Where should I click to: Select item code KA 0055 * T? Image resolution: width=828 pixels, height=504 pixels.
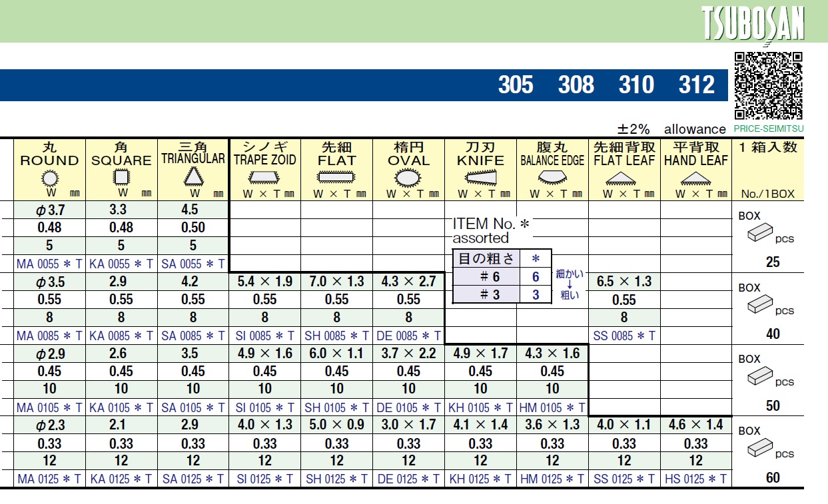121,264
